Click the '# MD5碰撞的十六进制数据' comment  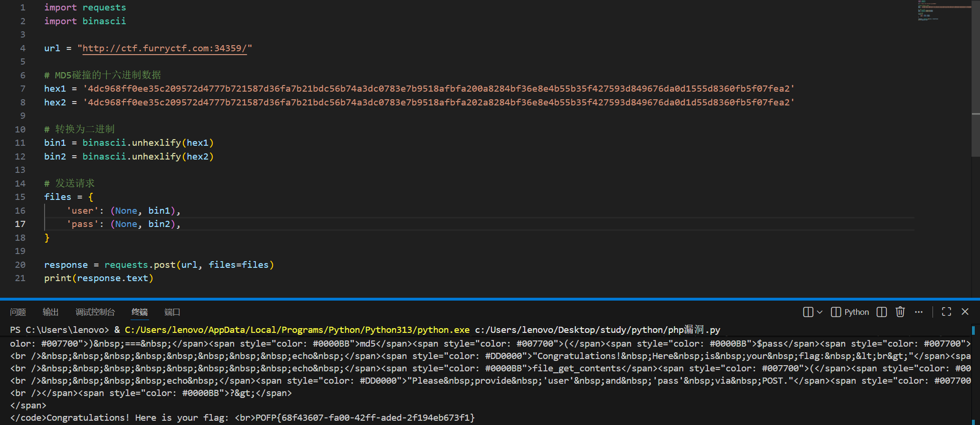click(103, 75)
